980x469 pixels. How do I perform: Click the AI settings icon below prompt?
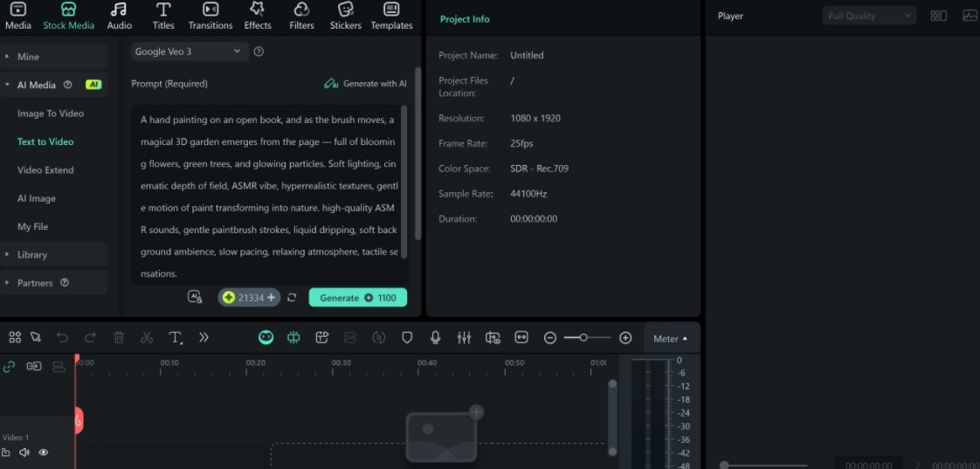coord(195,297)
